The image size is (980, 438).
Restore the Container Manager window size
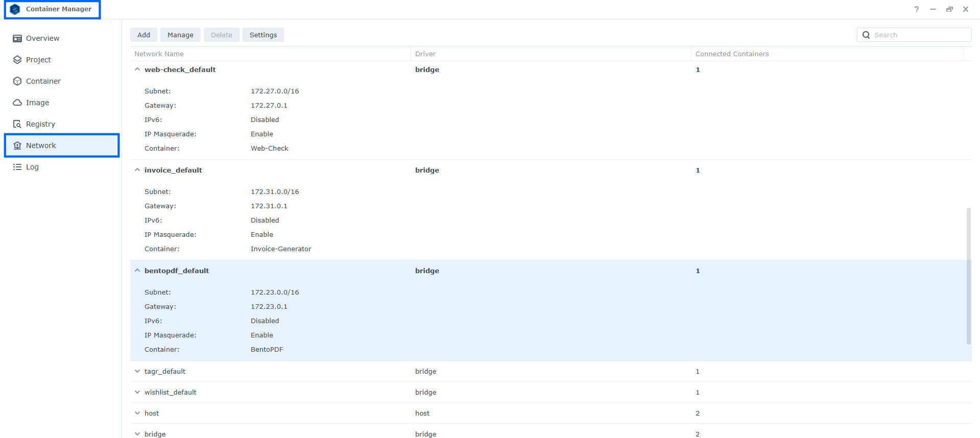[x=949, y=9]
